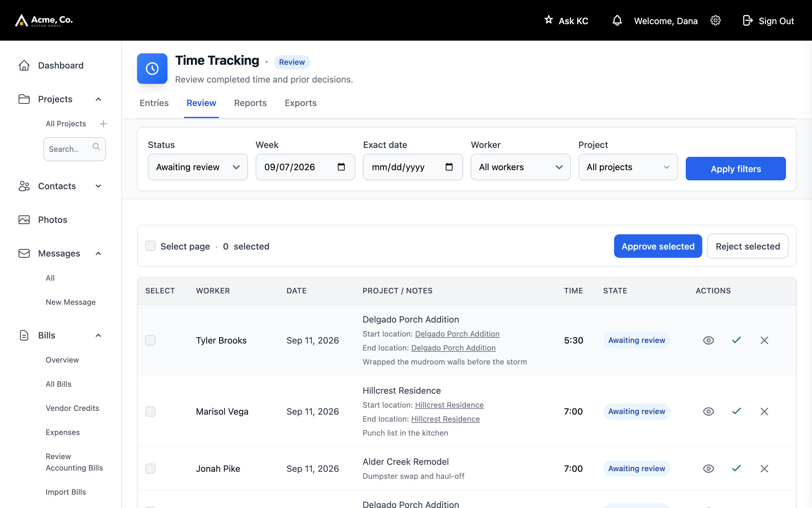Image resolution: width=812 pixels, height=508 pixels.
Task: Select the Review tab
Action: coord(201,103)
